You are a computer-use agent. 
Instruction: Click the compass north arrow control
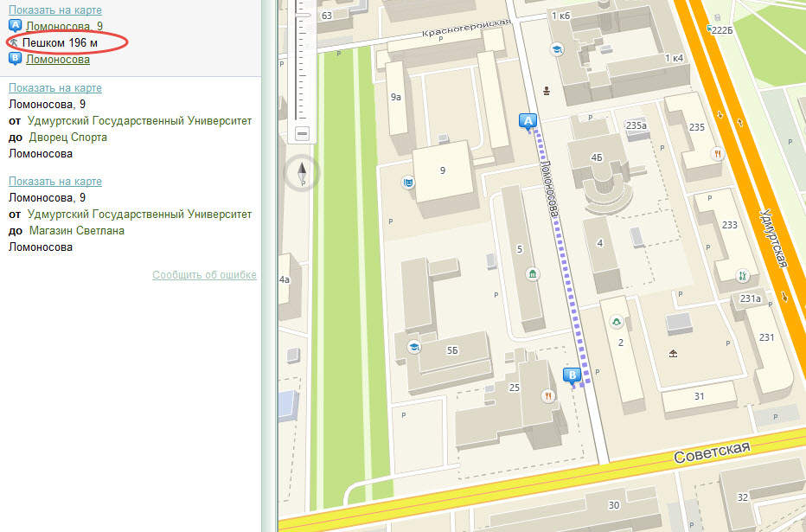302,174
